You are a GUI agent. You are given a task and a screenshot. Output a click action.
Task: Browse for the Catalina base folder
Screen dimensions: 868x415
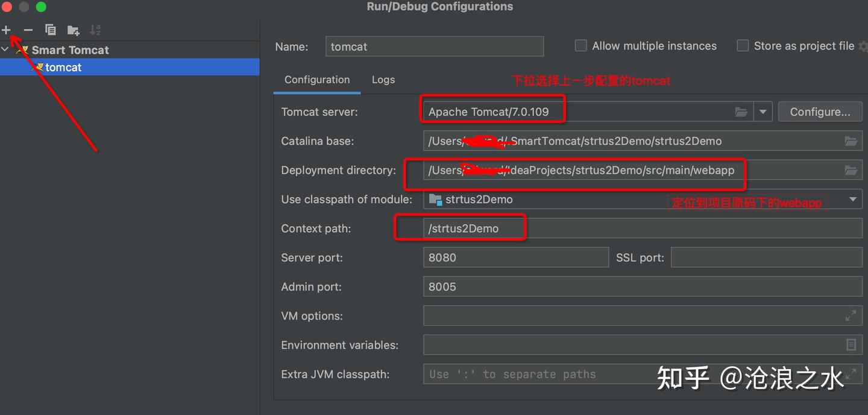pyautogui.click(x=851, y=141)
